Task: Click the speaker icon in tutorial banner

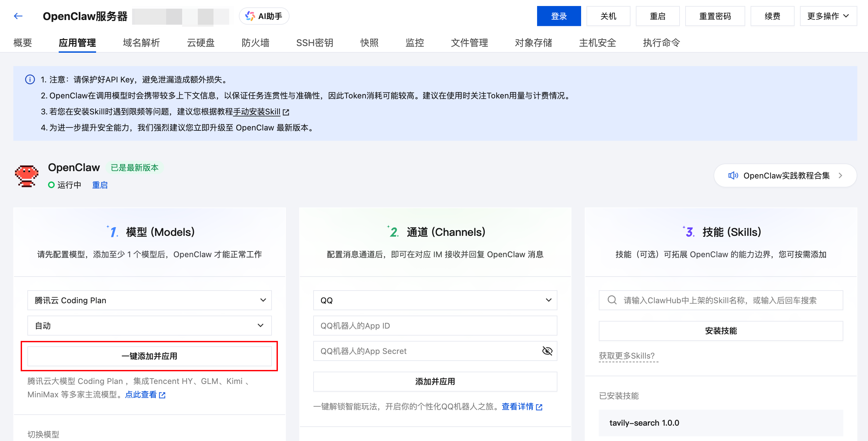Action: pos(733,175)
